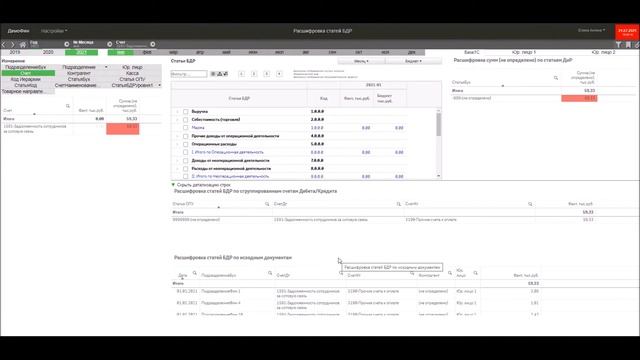
Task: Check Прочие доходы от операционной деятельности checkbox
Action: coord(186,136)
